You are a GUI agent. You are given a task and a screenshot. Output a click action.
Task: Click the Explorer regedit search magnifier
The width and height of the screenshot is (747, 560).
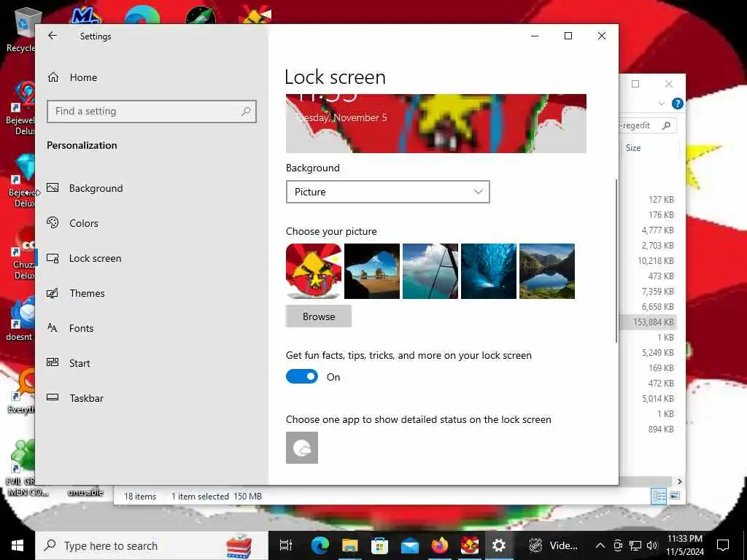pyautogui.click(x=667, y=125)
